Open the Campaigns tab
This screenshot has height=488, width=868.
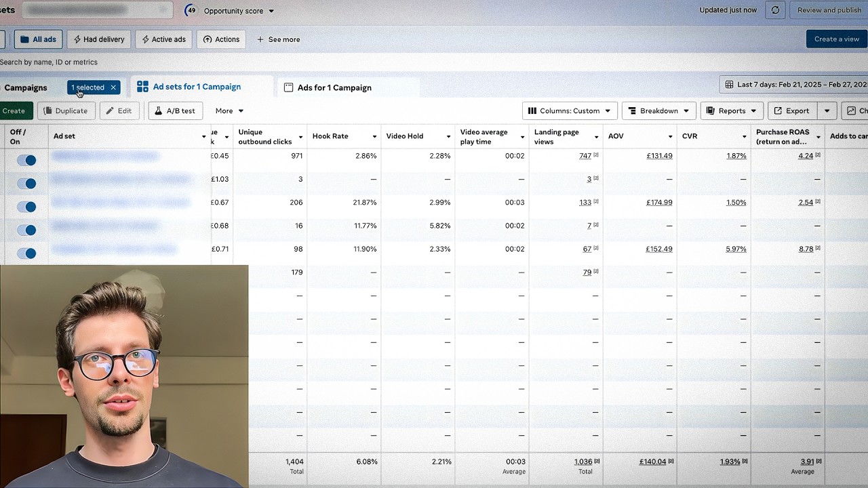pyautogui.click(x=26, y=87)
